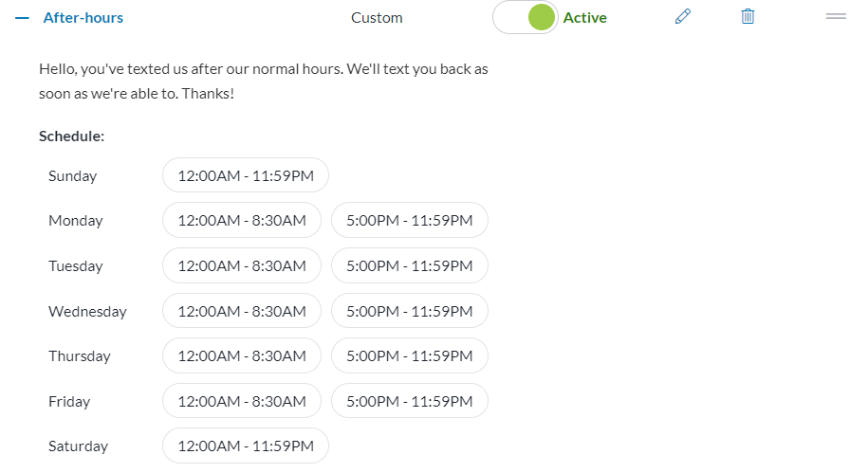The width and height of the screenshot is (868, 473).
Task: Toggle the Active switch off
Action: coord(526,17)
